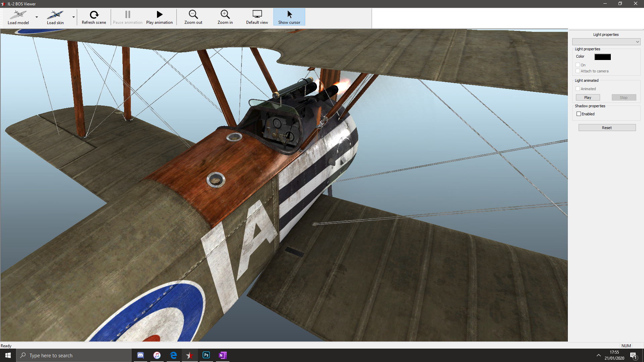This screenshot has width=644, height=362.
Task: Toggle the Show cursor tool
Action: pos(289,17)
